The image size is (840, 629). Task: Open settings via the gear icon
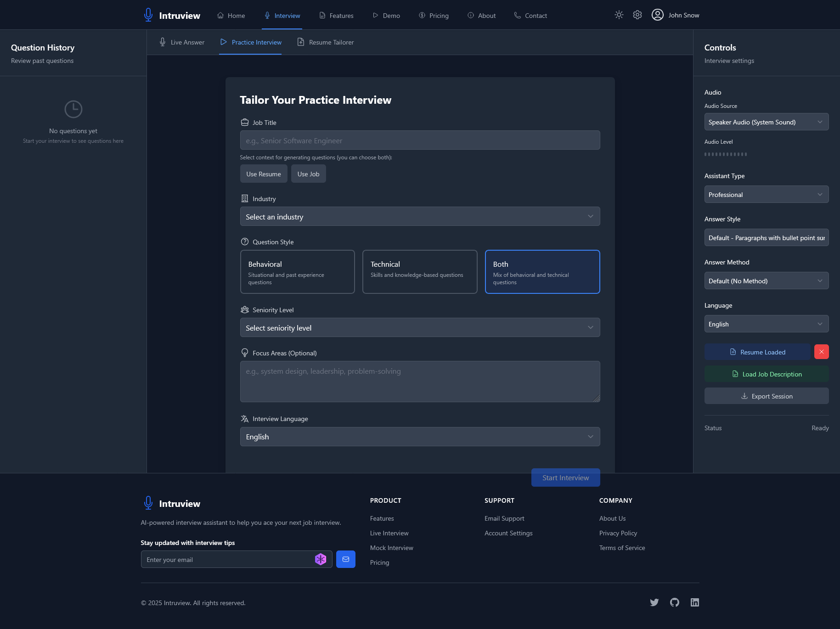point(637,15)
